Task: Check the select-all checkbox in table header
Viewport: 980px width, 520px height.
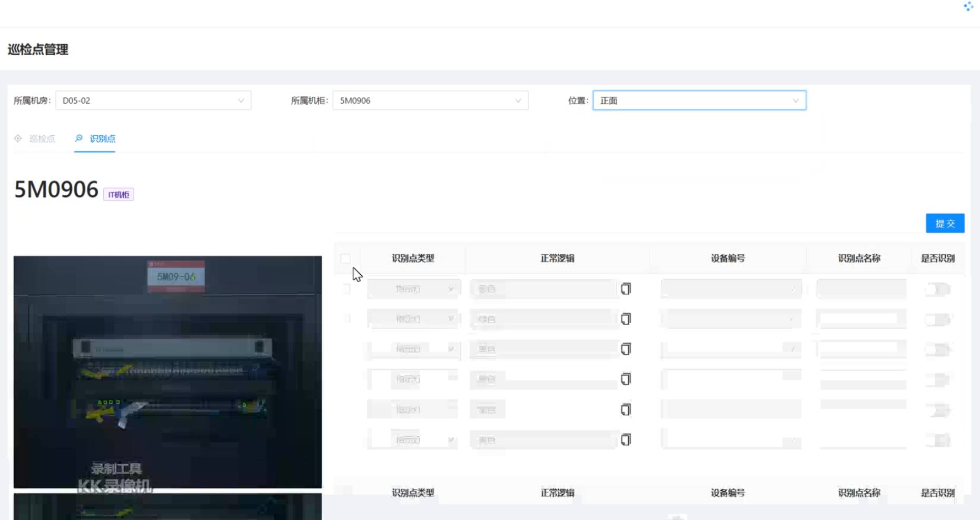Action: [345, 258]
